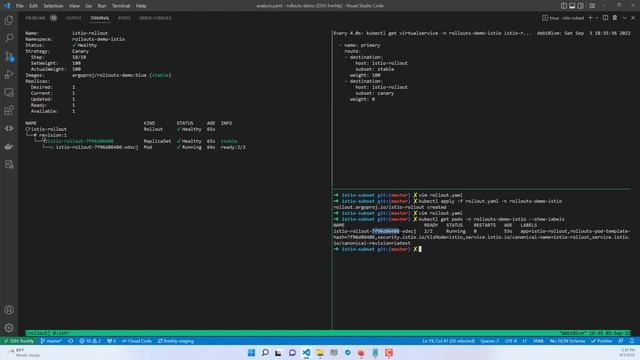Open the Cloud Code view icon
This screenshot has height=360, width=640.
pyautogui.click(x=9, y=128)
